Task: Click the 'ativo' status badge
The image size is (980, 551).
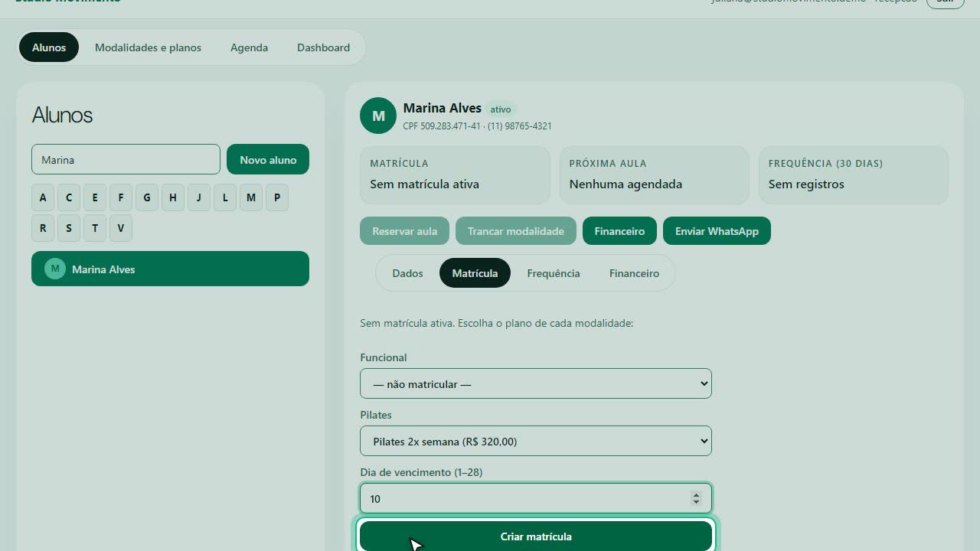Action: (501, 109)
